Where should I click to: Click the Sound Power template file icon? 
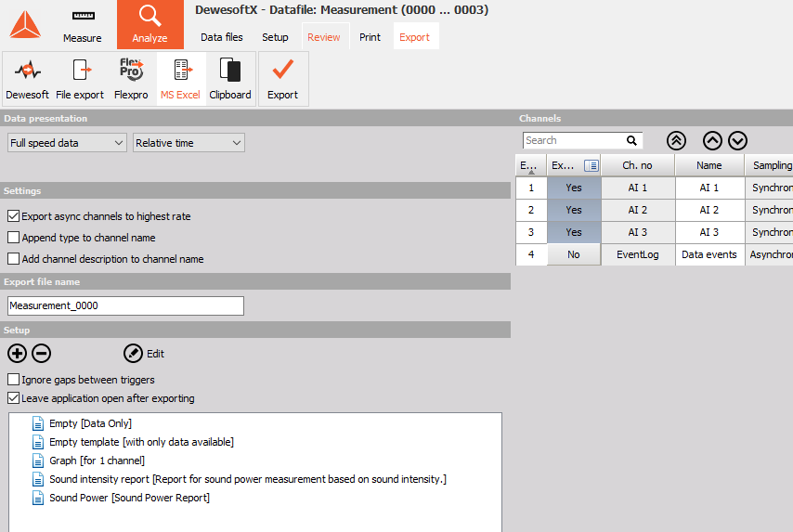(x=38, y=498)
